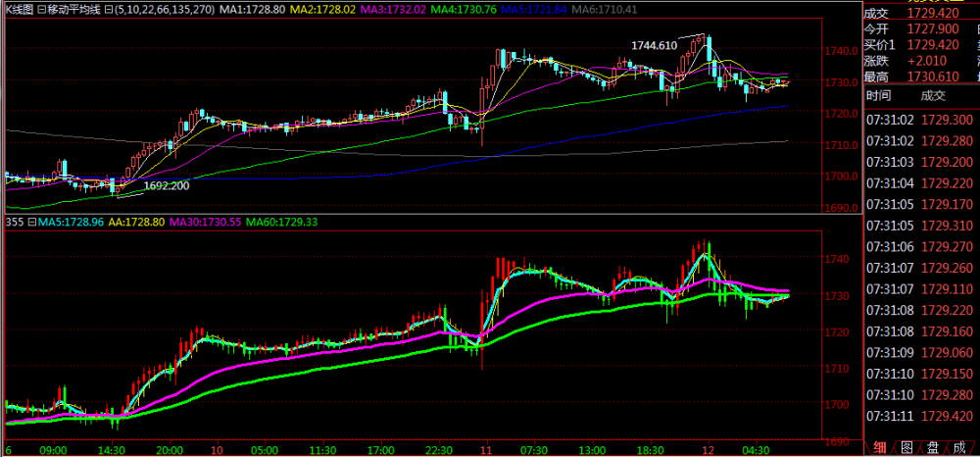980x457 pixels.
Task: Click the 成交 column header in tick list
Action: pyautogui.click(x=934, y=96)
